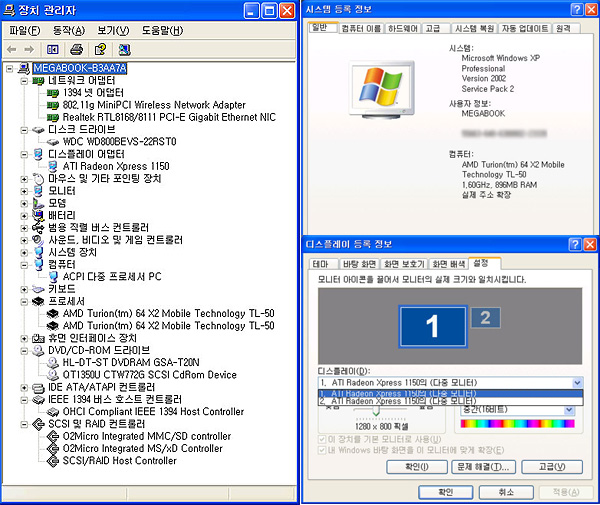Click the ATI Radeon Xpress 1150 adapter icon

pos(53,166)
